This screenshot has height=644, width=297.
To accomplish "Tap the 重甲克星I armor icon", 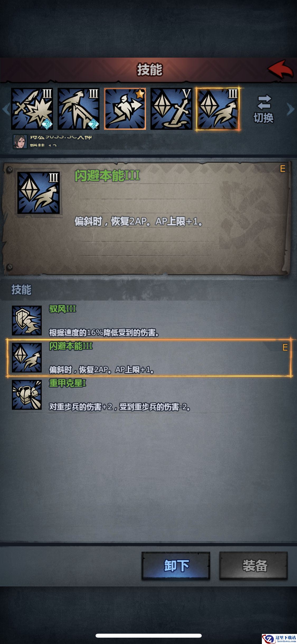I will click(x=27, y=395).
